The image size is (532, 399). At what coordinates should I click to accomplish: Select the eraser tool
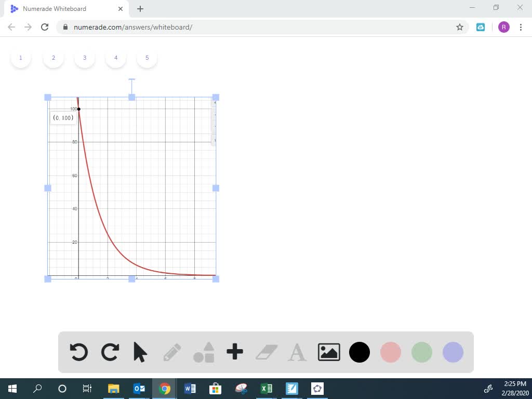[265, 352]
